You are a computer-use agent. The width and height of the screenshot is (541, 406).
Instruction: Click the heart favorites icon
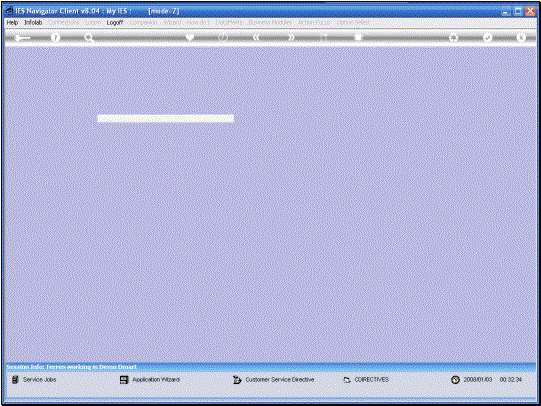pyautogui.click(x=190, y=37)
